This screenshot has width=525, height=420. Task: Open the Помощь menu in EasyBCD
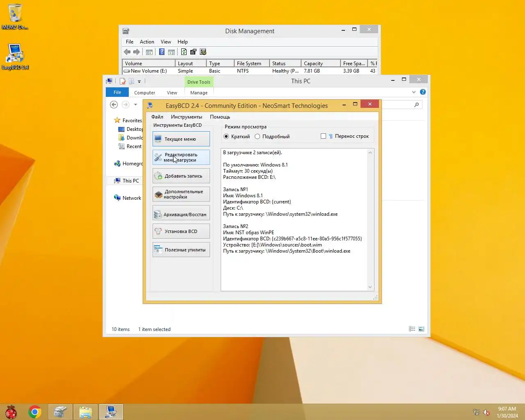[220, 117]
